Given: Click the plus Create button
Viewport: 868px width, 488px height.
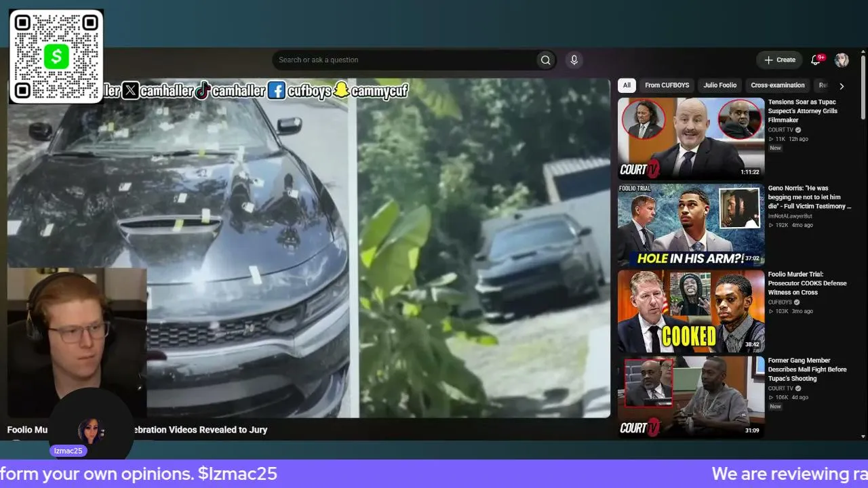Looking at the screenshot, I should tap(779, 60).
